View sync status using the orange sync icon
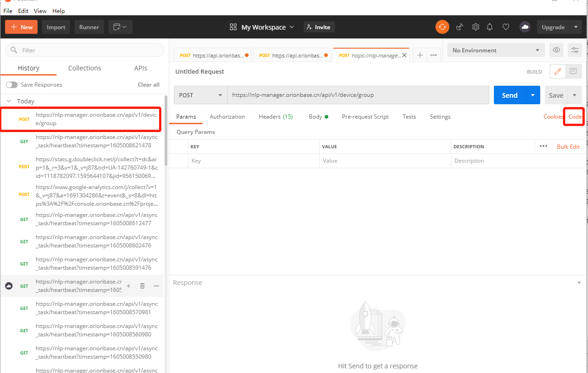 pos(442,27)
